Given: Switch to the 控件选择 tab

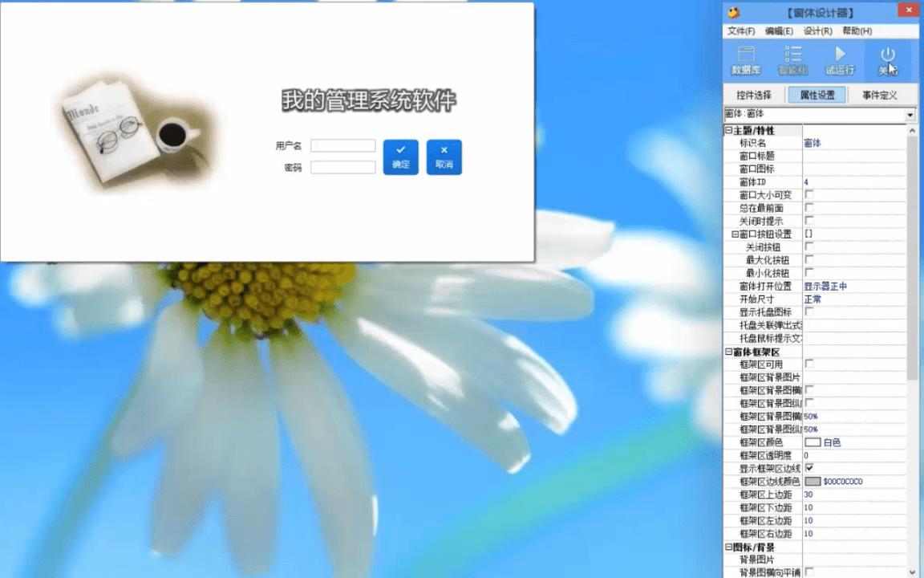Looking at the screenshot, I should (x=754, y=95).
